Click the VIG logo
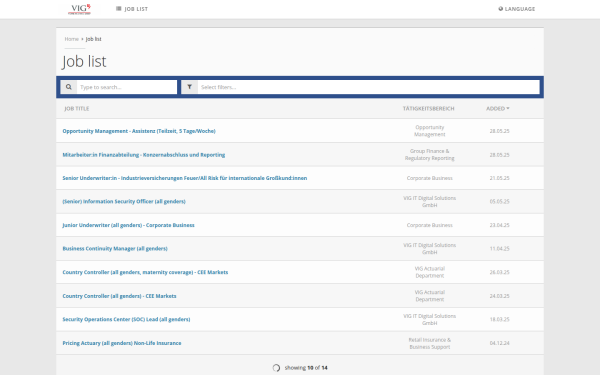The image size is (600, 375). (x=79, y=9)
